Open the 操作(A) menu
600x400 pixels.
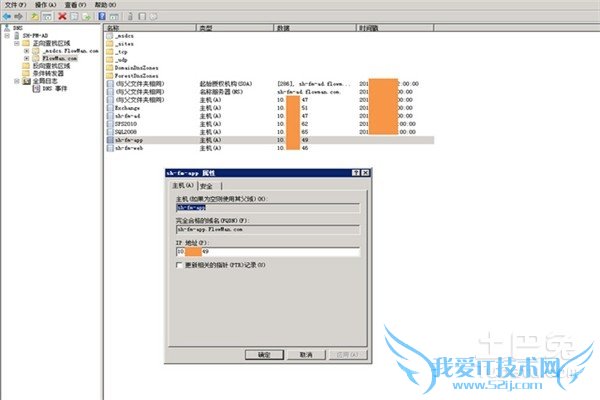[46, 5]
